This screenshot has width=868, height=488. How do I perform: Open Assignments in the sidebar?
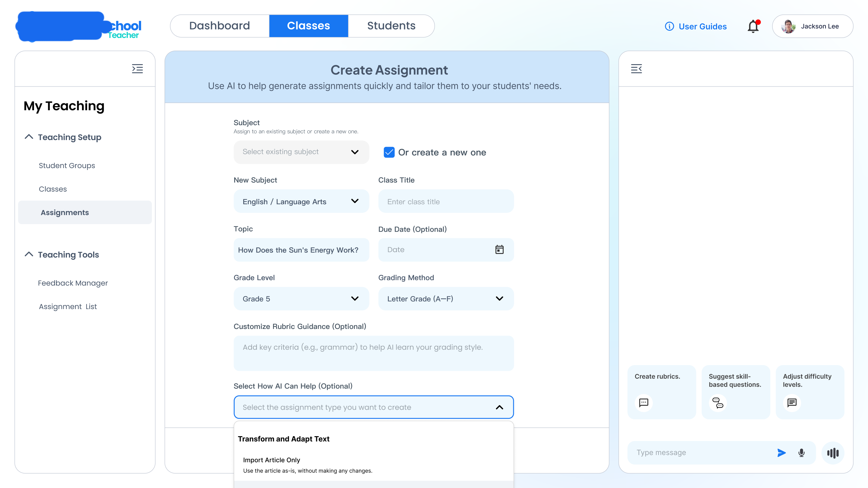point(85,212)
